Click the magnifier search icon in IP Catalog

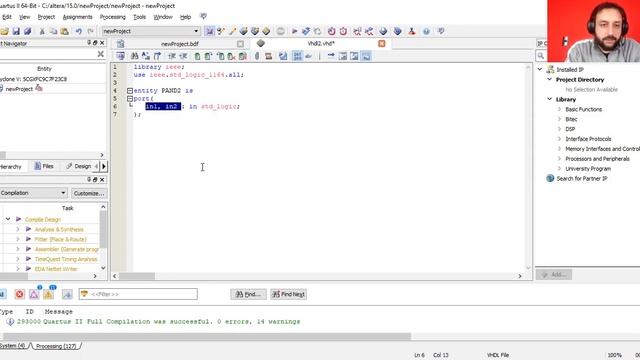pos(541,56)
